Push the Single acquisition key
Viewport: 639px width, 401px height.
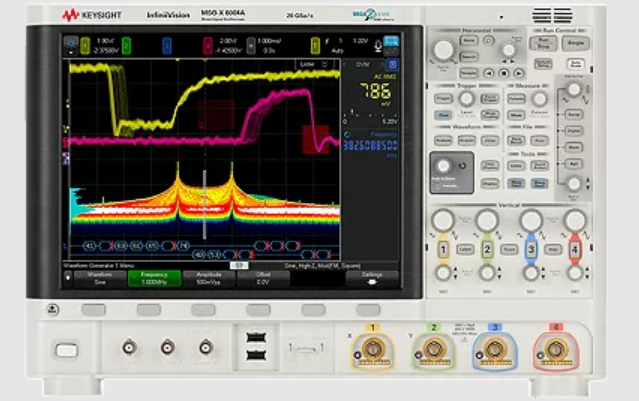click(x=575, y=42)
